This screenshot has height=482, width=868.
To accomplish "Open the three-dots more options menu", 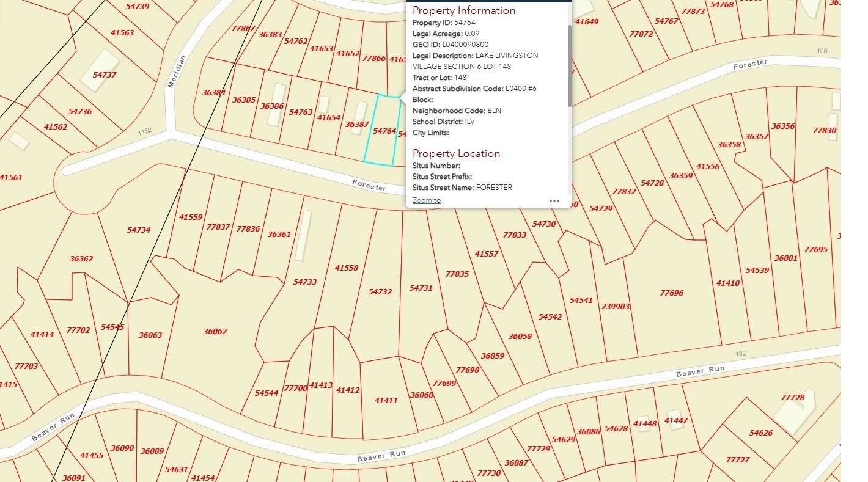I will click(554, 200).
